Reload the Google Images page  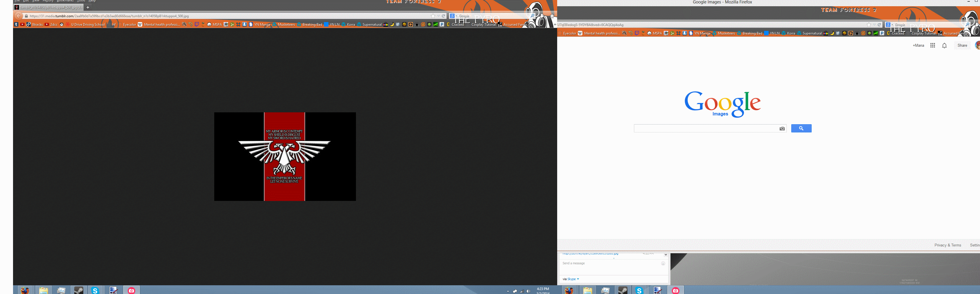click(880, 25)
